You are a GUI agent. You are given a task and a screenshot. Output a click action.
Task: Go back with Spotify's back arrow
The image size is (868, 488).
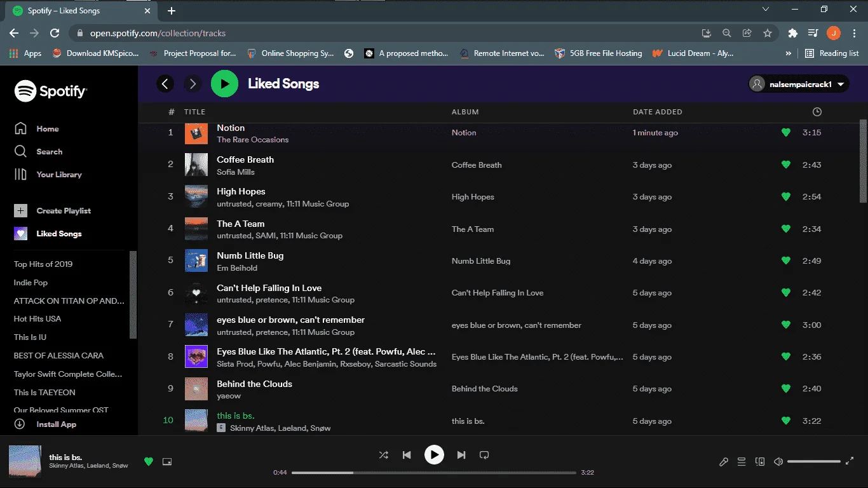(165, 84)
